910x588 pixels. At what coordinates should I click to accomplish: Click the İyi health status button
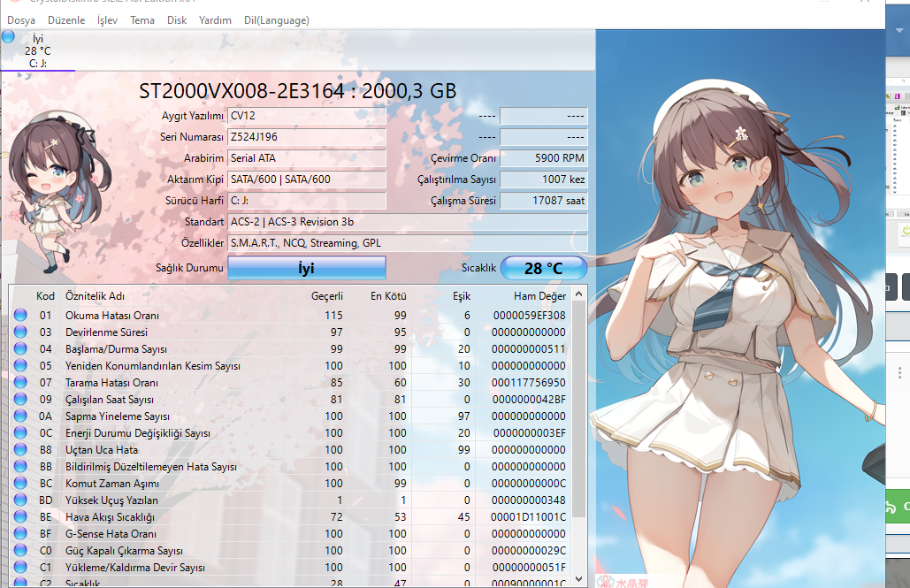click(306, 268)
